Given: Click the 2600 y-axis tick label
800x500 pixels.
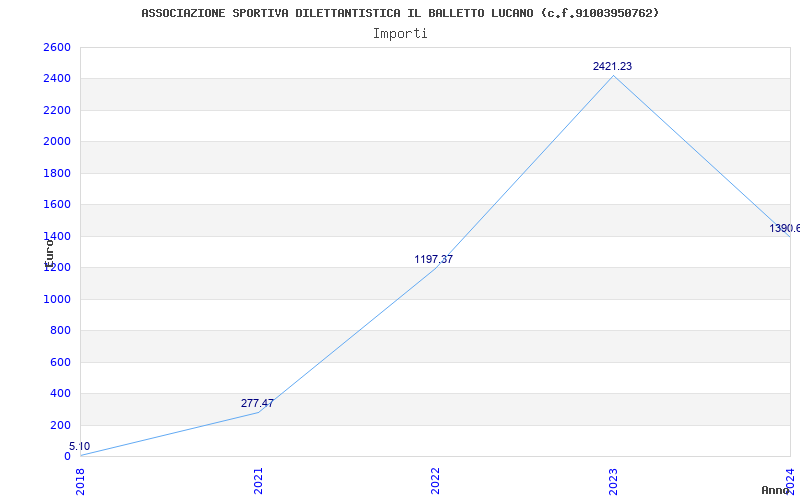Looking at the screenshot, I should (x=57, y=47).
